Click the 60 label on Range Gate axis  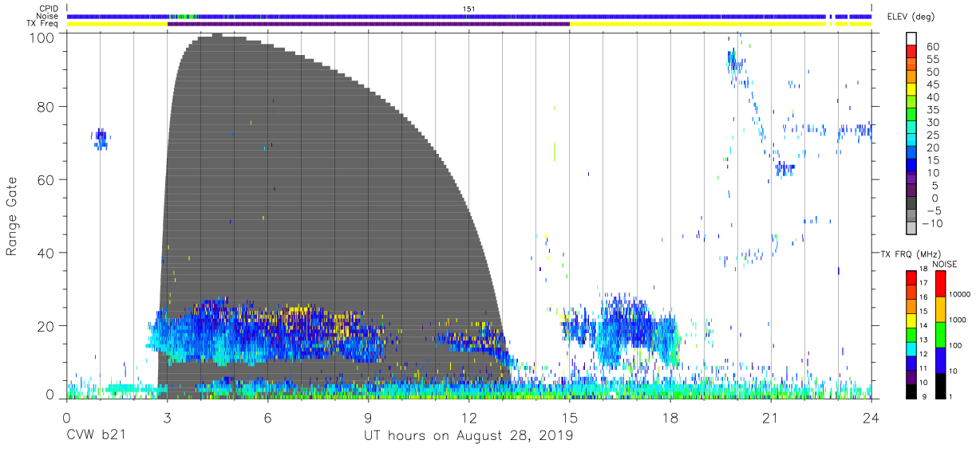point(45,180)
